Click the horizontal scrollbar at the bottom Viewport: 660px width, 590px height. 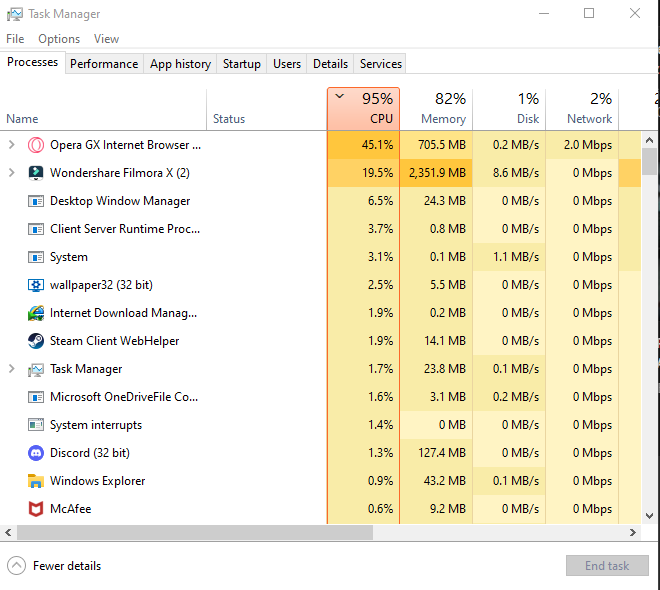pyautogui.click(x=320, y=533)
